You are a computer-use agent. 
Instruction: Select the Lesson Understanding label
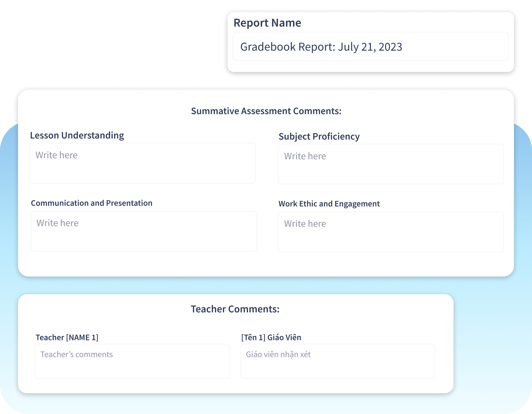click(x=77, y=135)
